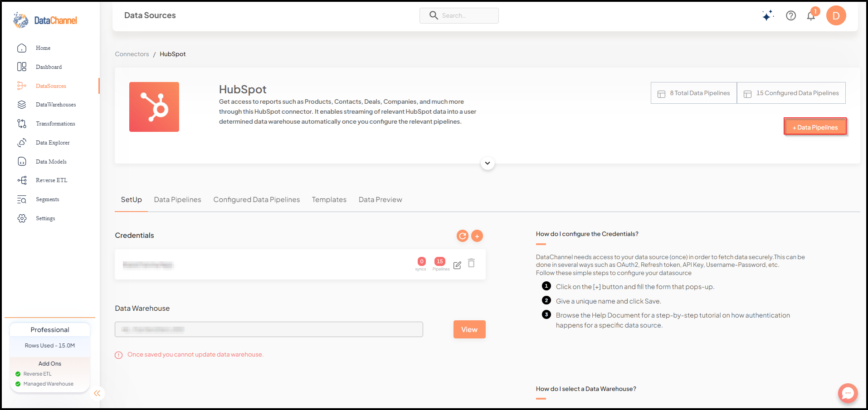Click the HubSpot connector logo
This screenshot has width=868, height=410.
pos(154,107)
